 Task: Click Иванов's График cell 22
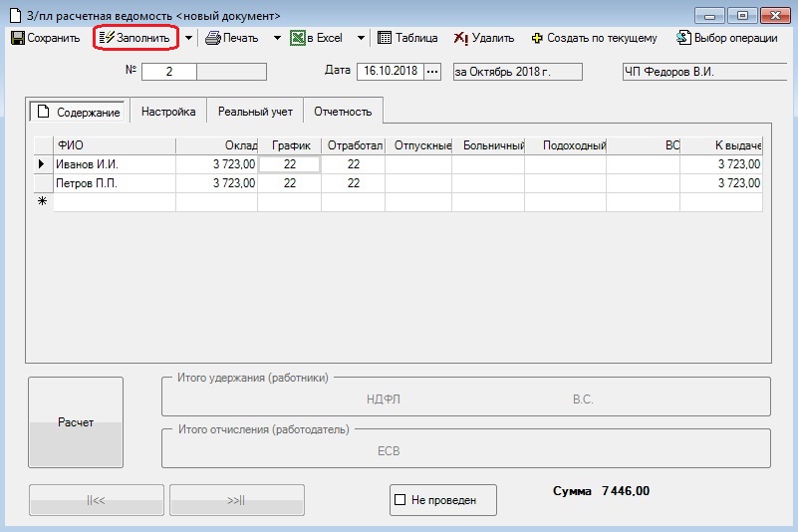tap(290, 164)
